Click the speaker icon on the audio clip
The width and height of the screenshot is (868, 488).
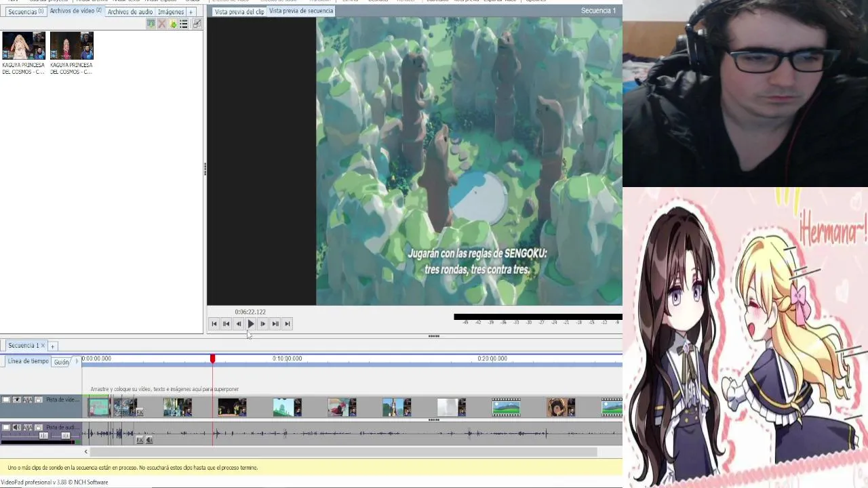pyautogui.click(x=149, y=440)
